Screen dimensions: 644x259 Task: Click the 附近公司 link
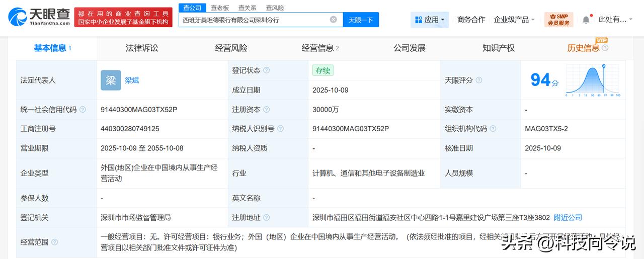click(x=568, y=217)
